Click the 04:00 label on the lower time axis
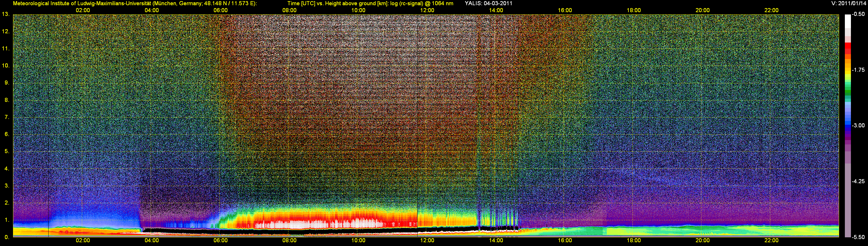 152,241
